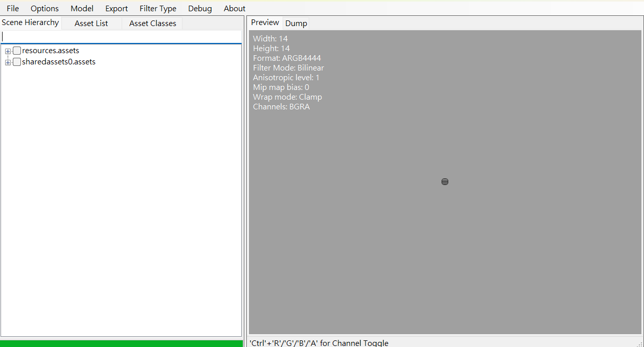This screenshot has height=347, width=644.
Task: Switch to the Asset List tab
Action: (91, 24)
